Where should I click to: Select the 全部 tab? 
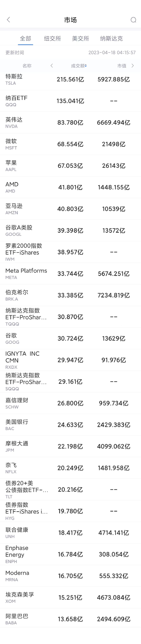click(25, 39)
